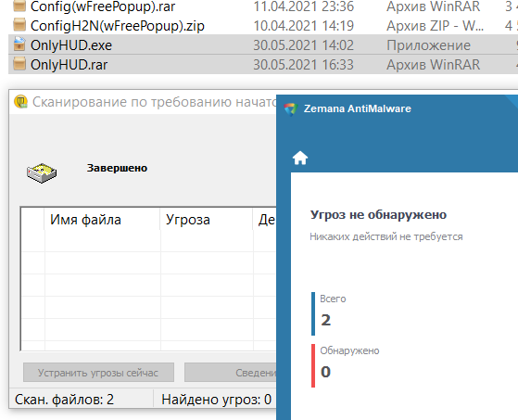Click the ConfigH2N(wFreePopup).zip archive icon

coord(19,25)
